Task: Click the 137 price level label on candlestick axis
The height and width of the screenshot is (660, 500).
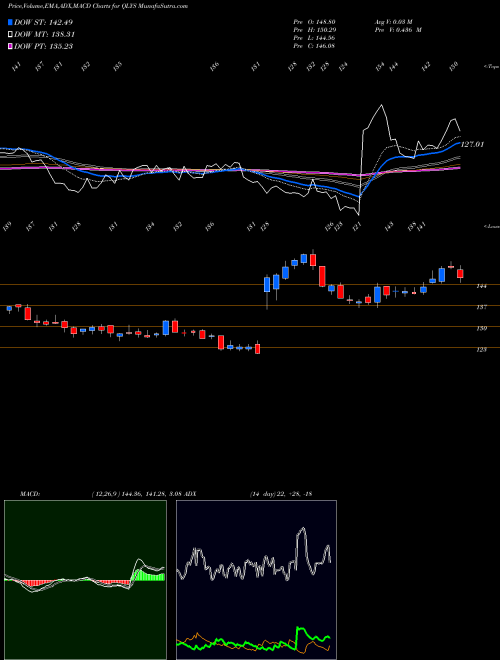Action: tap(481, 307)
